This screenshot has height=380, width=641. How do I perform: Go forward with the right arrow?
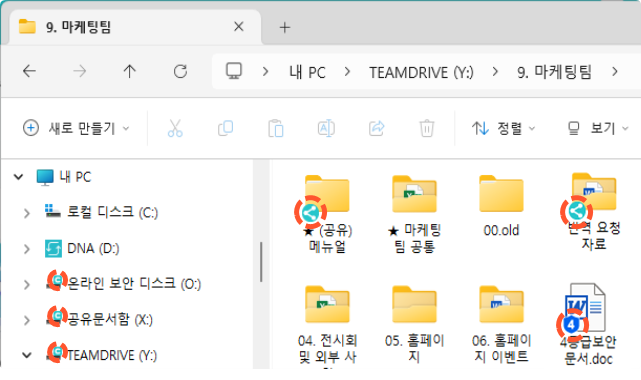pyautogui.click(x=80, y=72)
